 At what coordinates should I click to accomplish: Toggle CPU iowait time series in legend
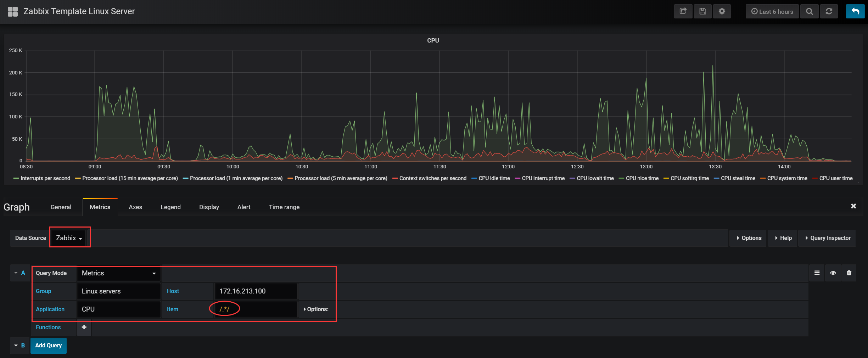coord(595,178)
